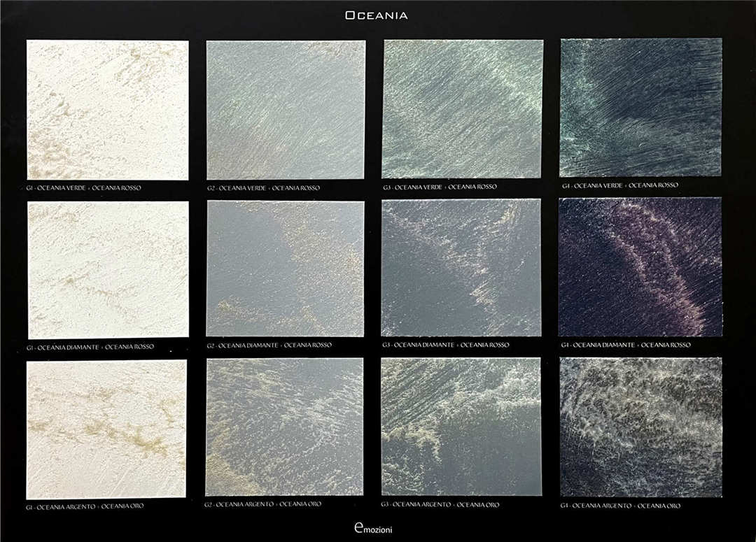
Task: Click the label 'G2 - OCEANIA ARGENTO + OCEANIA ORO'
Action: coord(262,504)
